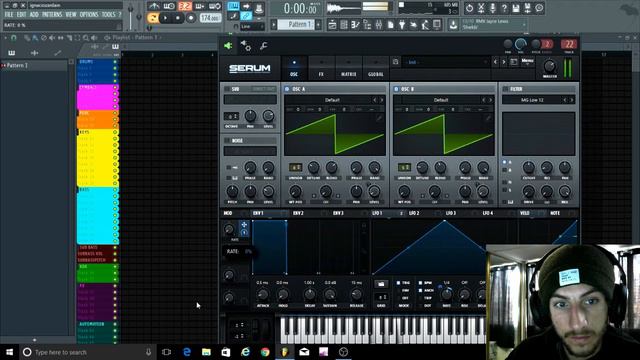Toggle the OSC A enable switch
The height and width of the screenshot is (360, 640).
point(287,89)
